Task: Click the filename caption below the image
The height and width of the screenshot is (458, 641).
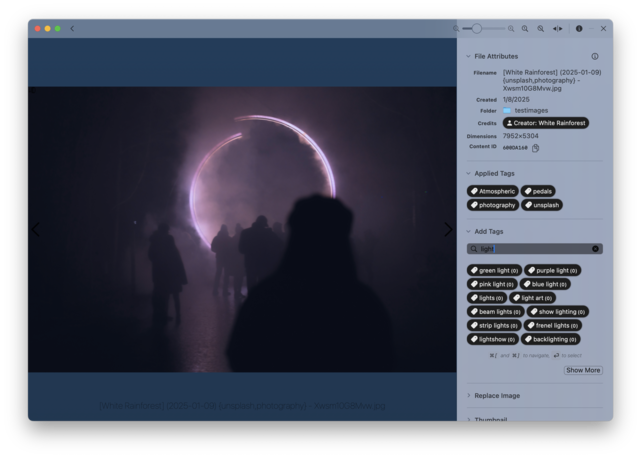Action: click(242, 406)
